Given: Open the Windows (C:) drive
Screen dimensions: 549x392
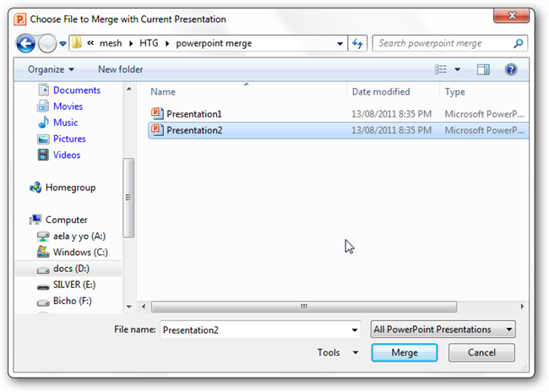Looking at the screenshot, I should tap(80, 253).
